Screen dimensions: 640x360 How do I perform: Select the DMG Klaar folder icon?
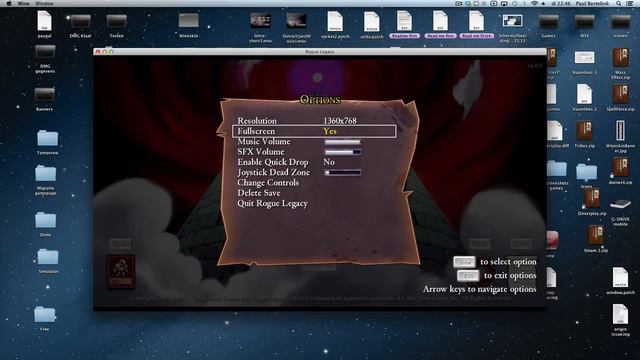(x=80, y=21)
